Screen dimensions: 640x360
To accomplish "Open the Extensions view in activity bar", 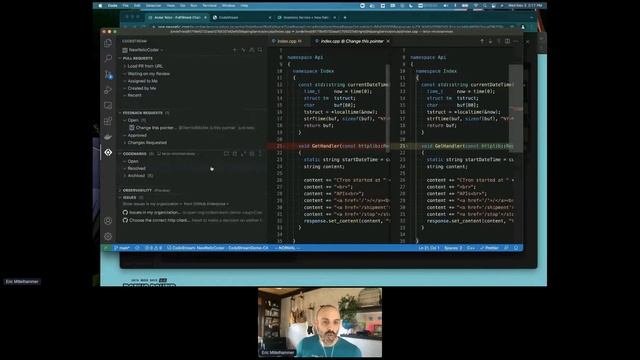I will [108, 121].
